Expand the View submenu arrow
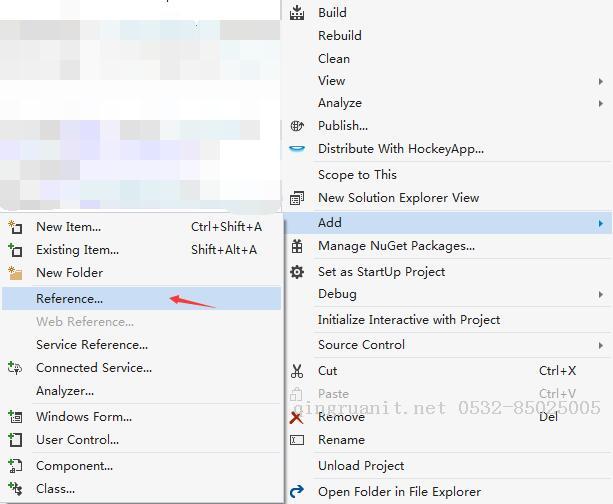This screenshot has width=613, height=504. coord(600,81)
